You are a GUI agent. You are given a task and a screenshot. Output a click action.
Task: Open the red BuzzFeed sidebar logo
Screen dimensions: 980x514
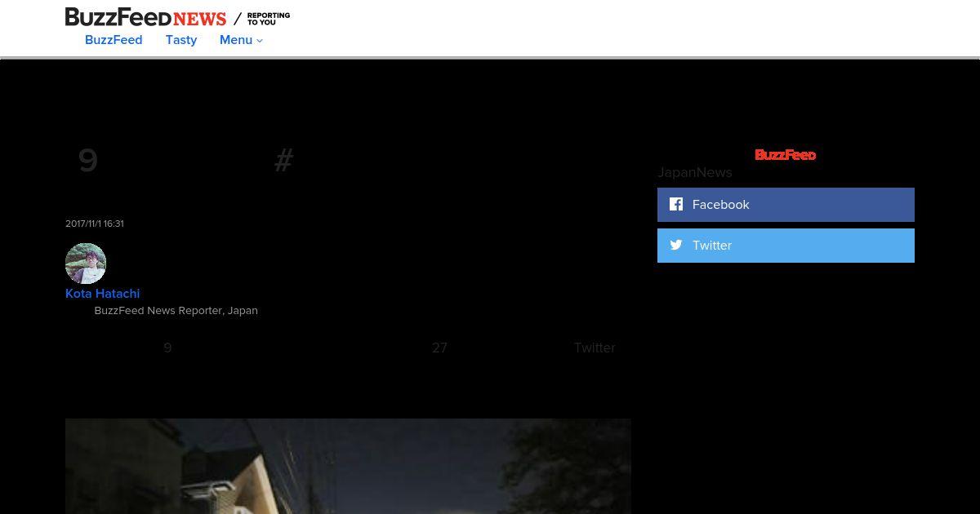pyautogui.click(x=786, y=155)
